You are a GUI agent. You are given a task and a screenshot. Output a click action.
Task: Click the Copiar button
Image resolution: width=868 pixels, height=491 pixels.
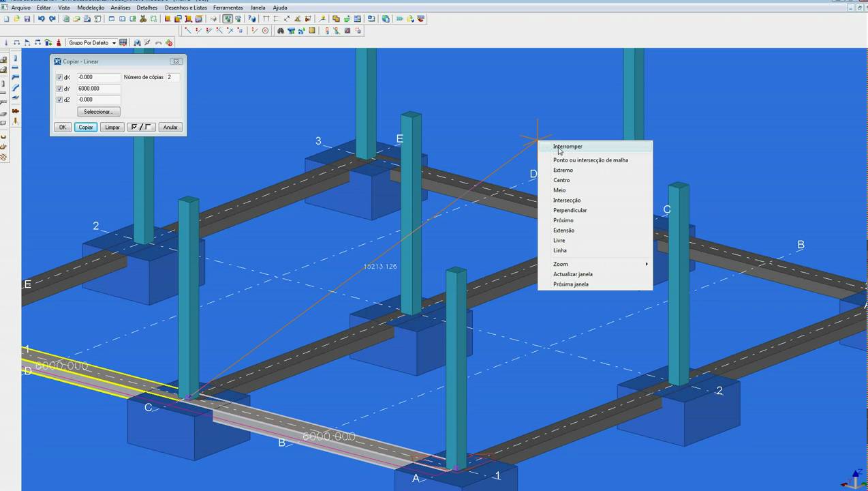point(86,127)
